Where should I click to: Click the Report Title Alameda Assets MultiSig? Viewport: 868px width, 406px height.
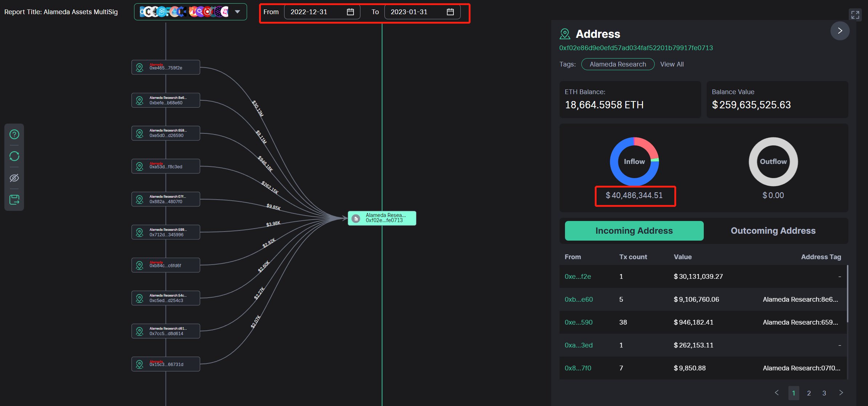click(61, 12)
